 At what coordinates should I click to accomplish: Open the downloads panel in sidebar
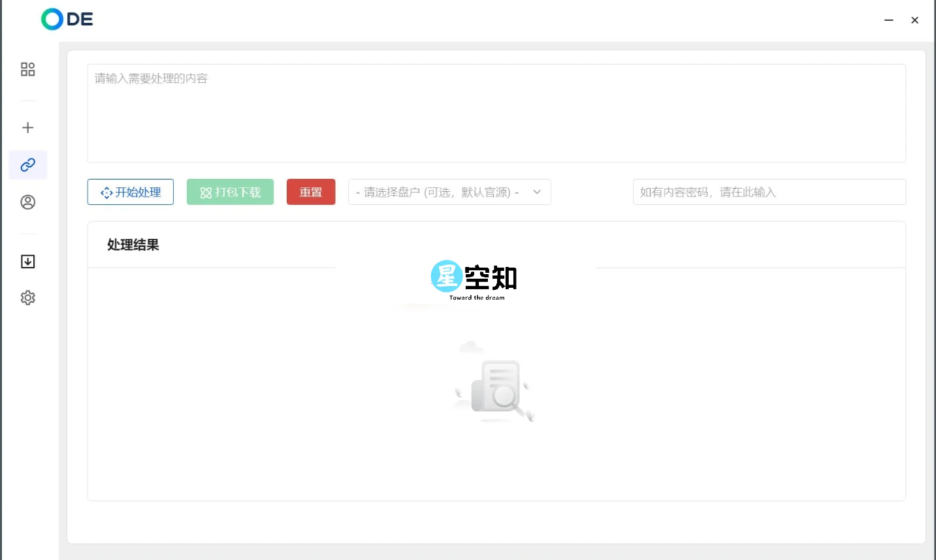[x=27, y=261]
